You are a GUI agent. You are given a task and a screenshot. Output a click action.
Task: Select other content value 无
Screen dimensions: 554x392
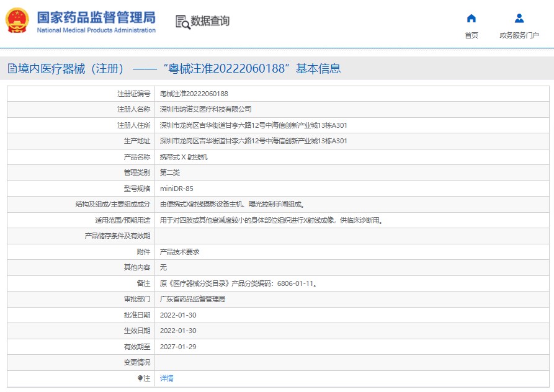pos(163,267)
